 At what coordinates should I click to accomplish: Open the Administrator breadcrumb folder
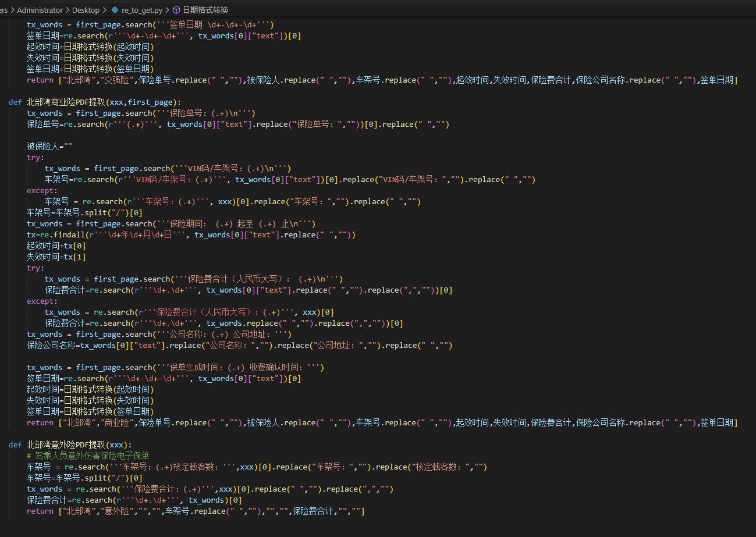[40, 10]
